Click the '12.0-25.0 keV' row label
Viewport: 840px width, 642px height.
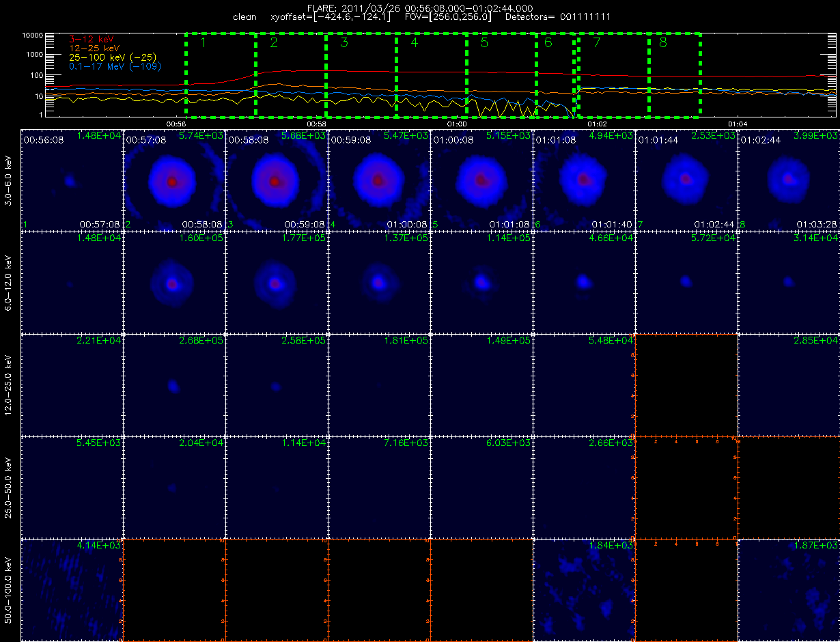(8, 385)
